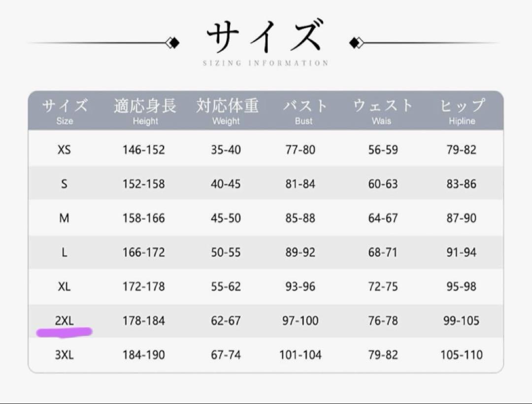Click the 対応体重 Weight column header
The image size is (532, 404).
(227, 111)
